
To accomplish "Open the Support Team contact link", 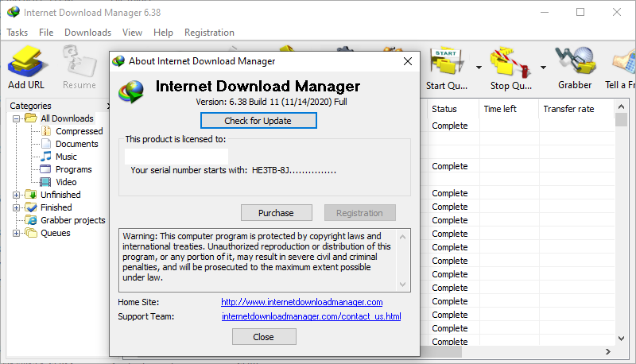I will point(311,316).
